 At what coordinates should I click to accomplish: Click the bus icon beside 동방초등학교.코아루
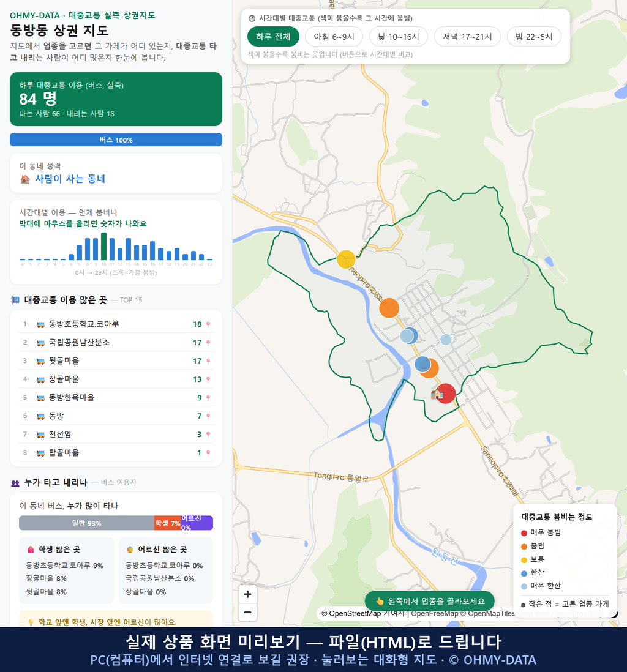click(x=41, y=324)
